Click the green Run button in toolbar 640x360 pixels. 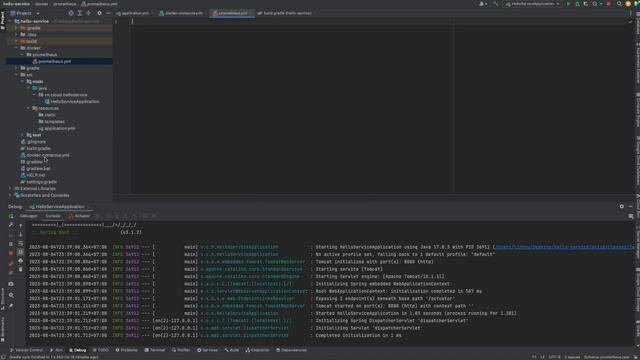tap(568, 4)
